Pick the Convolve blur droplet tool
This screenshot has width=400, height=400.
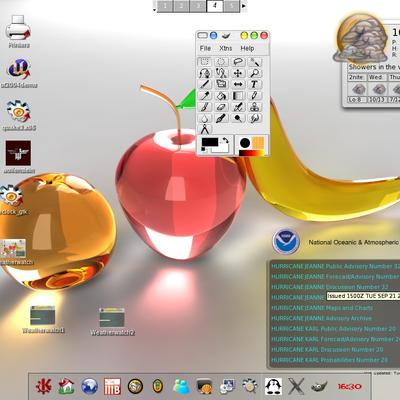[x=205, y=118]
